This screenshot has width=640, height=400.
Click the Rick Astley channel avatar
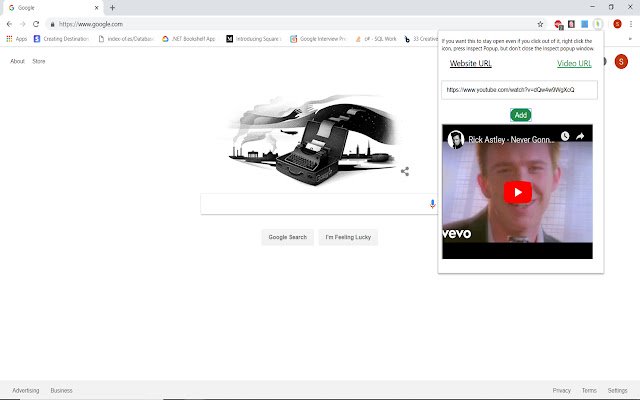(456, 140)
